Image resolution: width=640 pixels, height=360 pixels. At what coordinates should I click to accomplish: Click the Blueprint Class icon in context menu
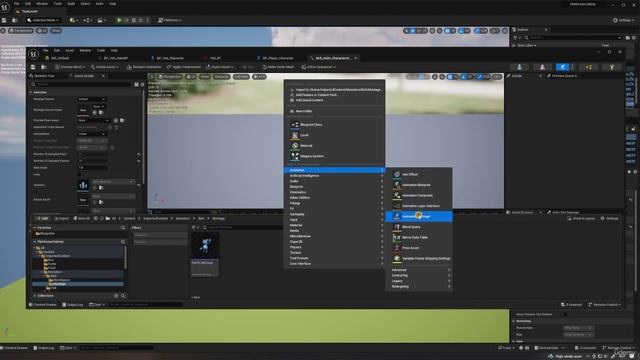(295, 124)
